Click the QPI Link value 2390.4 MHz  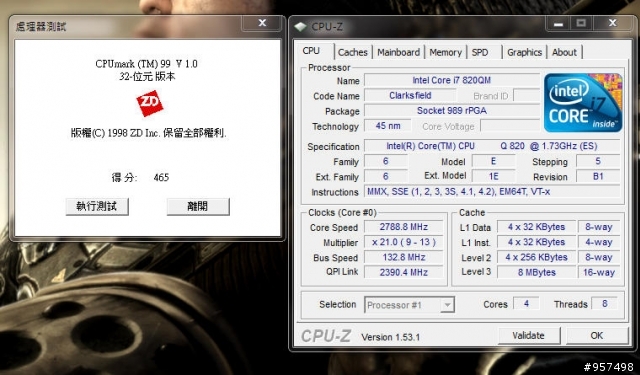404,272
